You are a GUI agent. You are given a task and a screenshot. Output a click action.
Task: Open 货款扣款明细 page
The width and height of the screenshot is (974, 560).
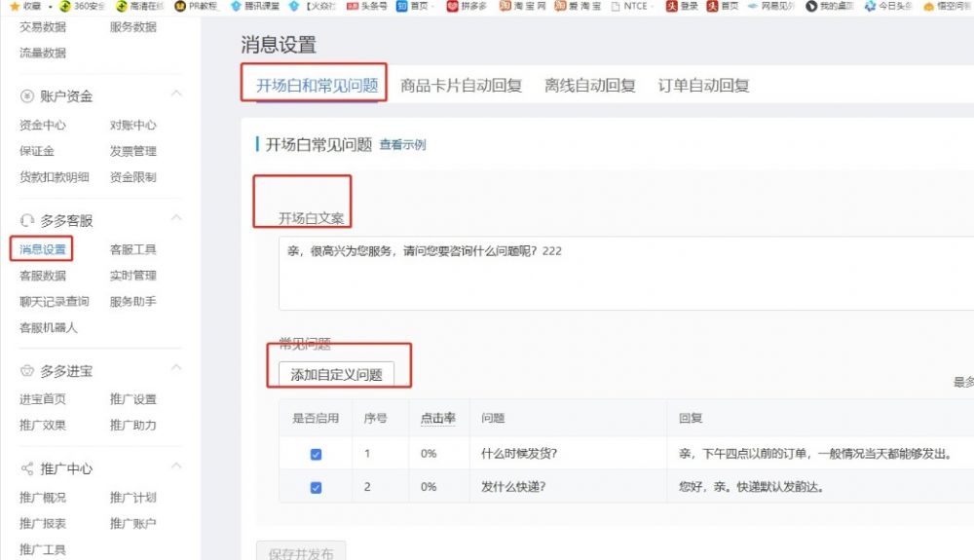click(x=54, y=177)
